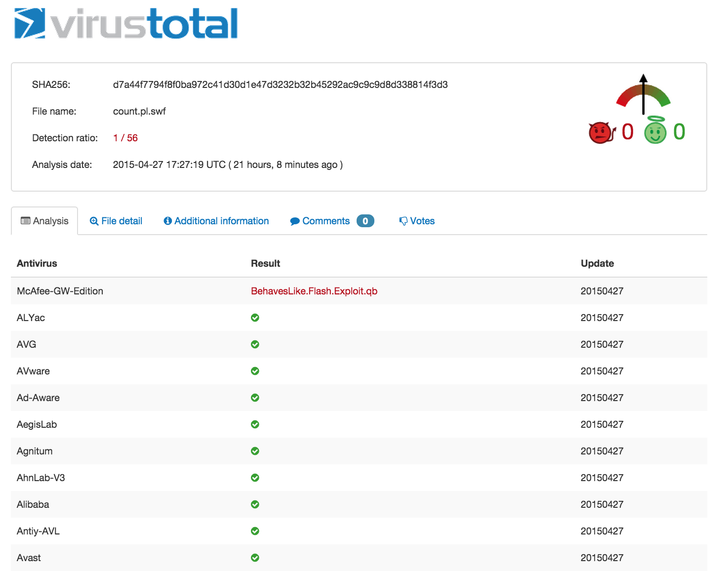
Task: Select the Analysis tab
Action: [44, 221]
